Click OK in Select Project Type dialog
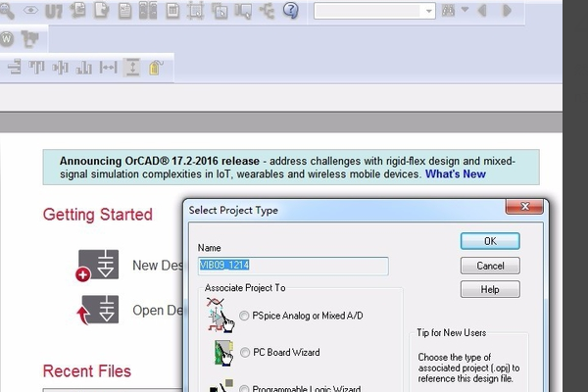This screenshot has width=588, height=392. pyautogui.click(x=490, y=241)
